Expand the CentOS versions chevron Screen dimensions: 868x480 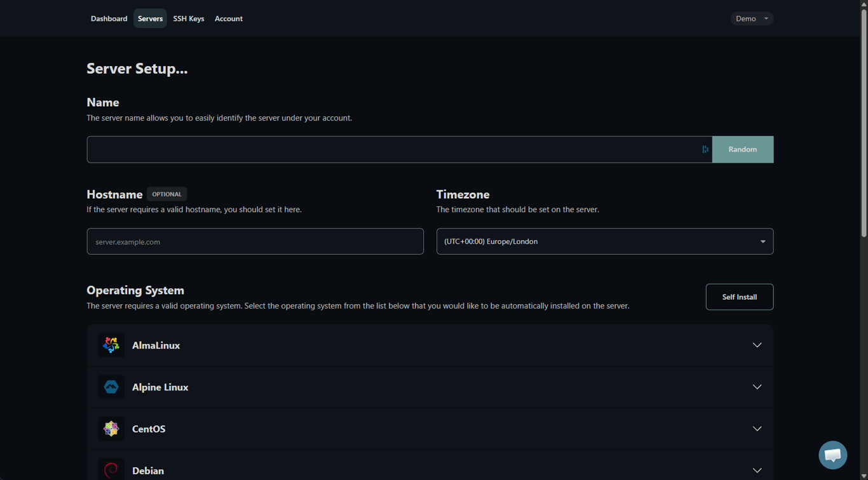point(757,429)
